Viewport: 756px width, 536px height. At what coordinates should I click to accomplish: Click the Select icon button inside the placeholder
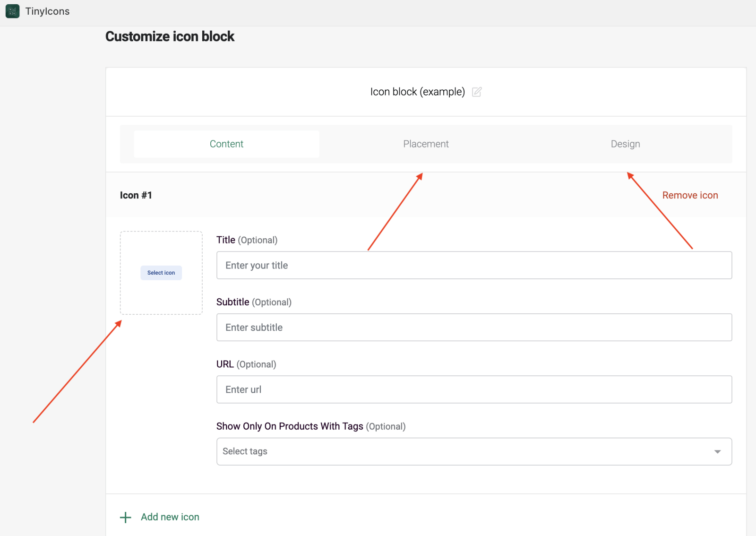161,273
